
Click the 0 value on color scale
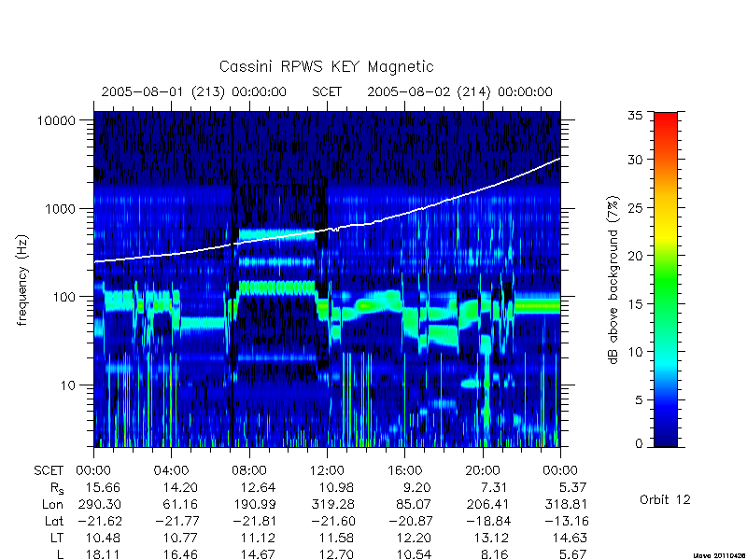pos(639,444)
